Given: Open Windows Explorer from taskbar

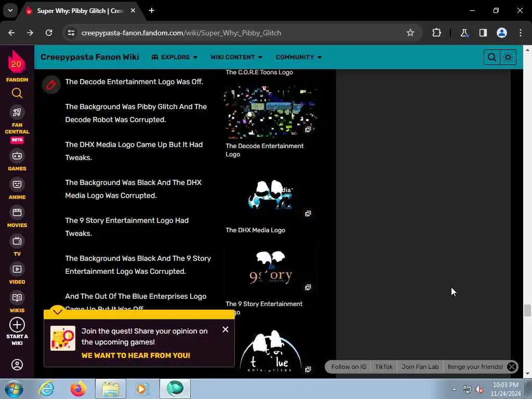Looking at the screenshot, I should (111, 389).
